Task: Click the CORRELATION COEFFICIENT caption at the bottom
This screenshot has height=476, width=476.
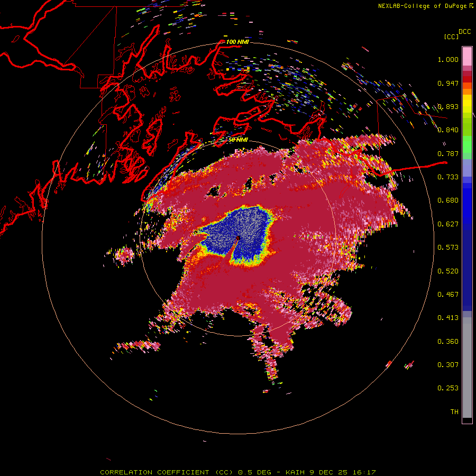Action: (x=238, y=472)
